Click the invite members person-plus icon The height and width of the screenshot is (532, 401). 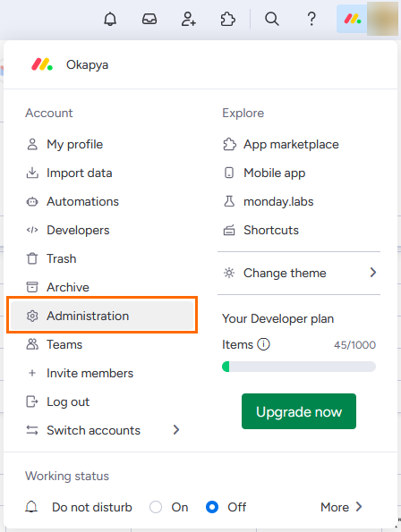[x=189, y=19]
